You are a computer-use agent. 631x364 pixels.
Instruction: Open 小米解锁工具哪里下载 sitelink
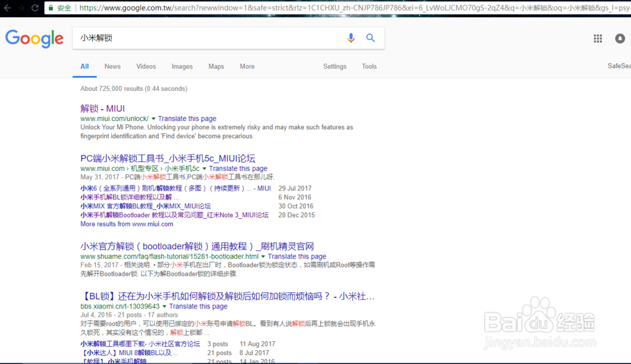point(140,344)
